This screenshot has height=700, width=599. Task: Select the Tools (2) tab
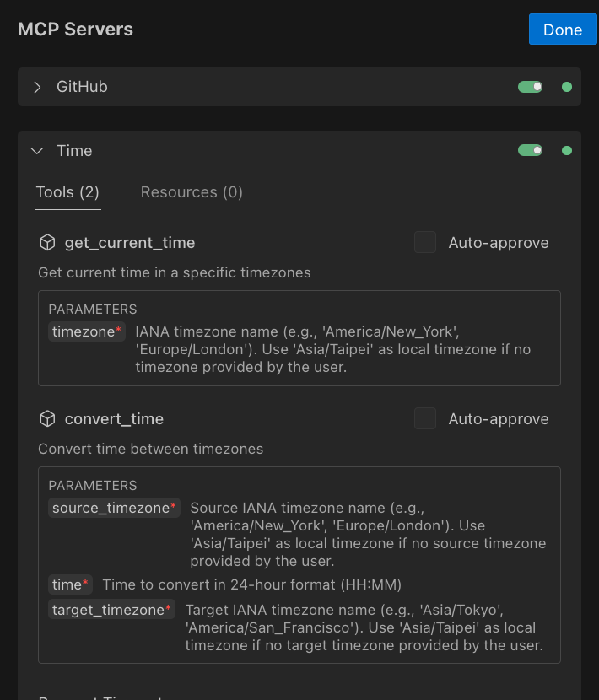point(67,192)
